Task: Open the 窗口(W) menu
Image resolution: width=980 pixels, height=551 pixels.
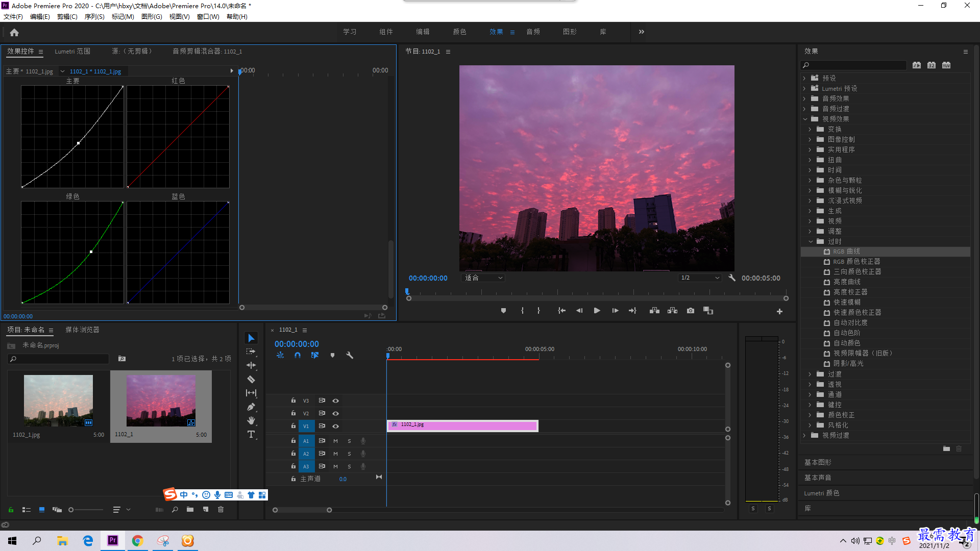Action: [x=208, y=16]
